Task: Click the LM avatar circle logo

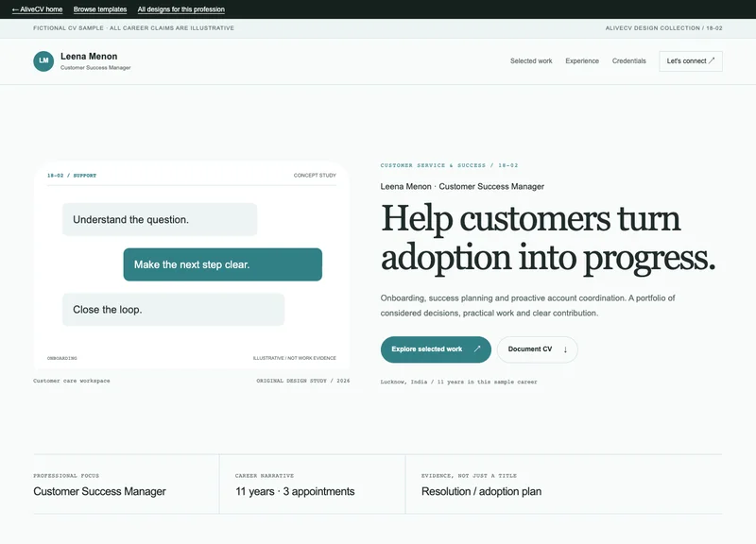Action: pyautogui.click(x=43, y=61)
